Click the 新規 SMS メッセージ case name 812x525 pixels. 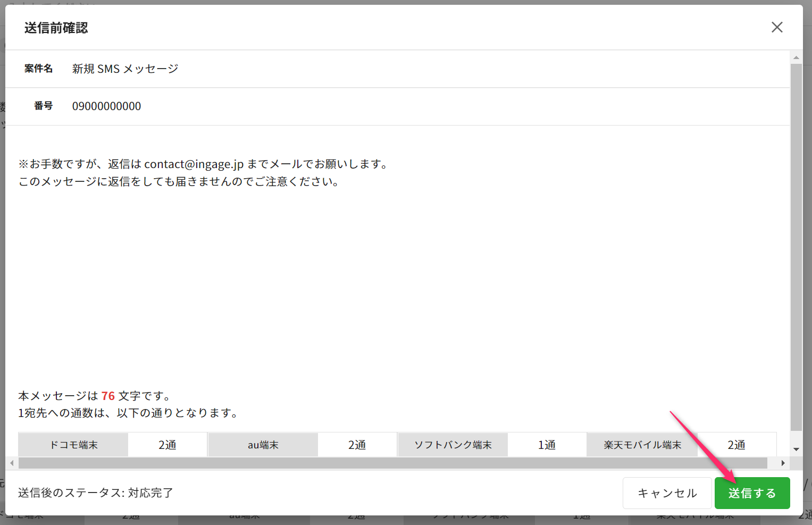coord(125,69)
